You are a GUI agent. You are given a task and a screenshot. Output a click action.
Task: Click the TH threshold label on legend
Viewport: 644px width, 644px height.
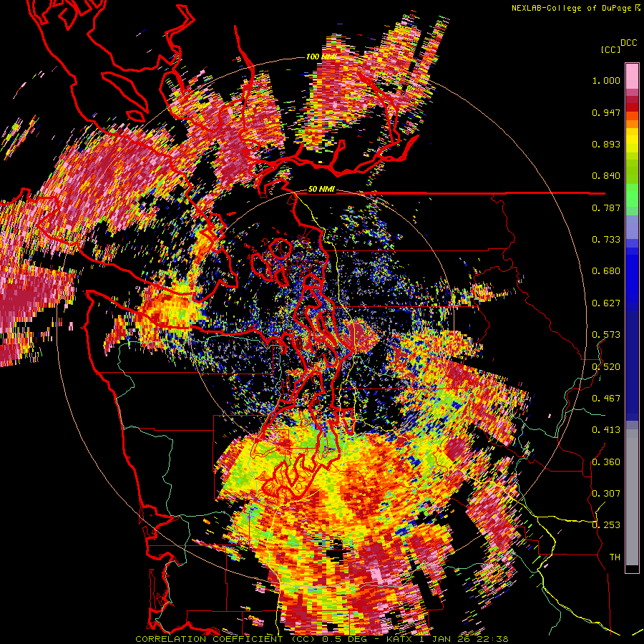click(615, 557)
